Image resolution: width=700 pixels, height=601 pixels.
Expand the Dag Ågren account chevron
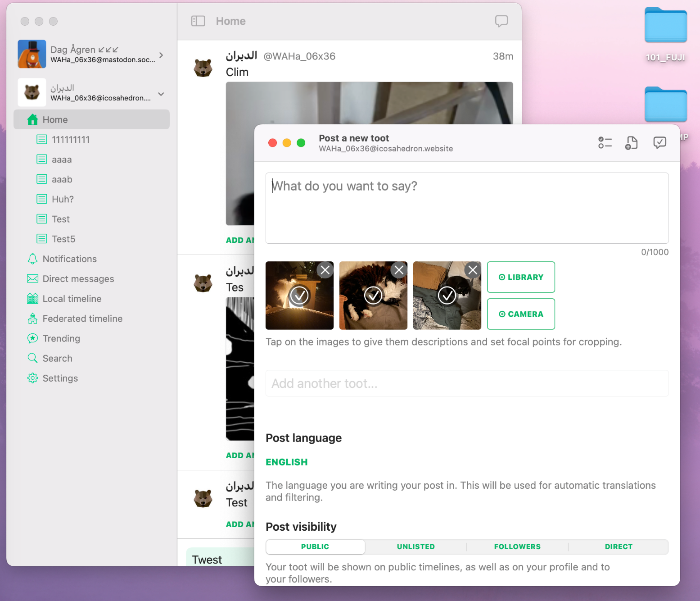161,55
